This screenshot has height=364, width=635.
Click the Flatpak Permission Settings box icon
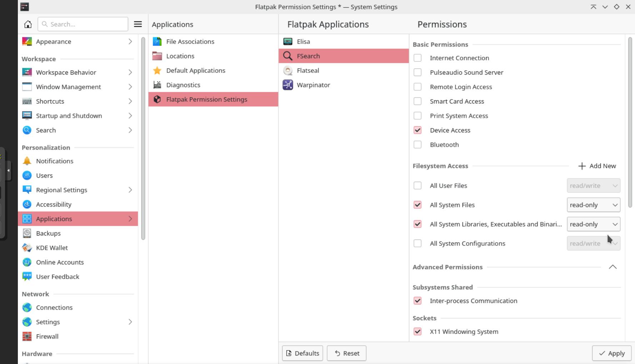[x=157, y=99]
